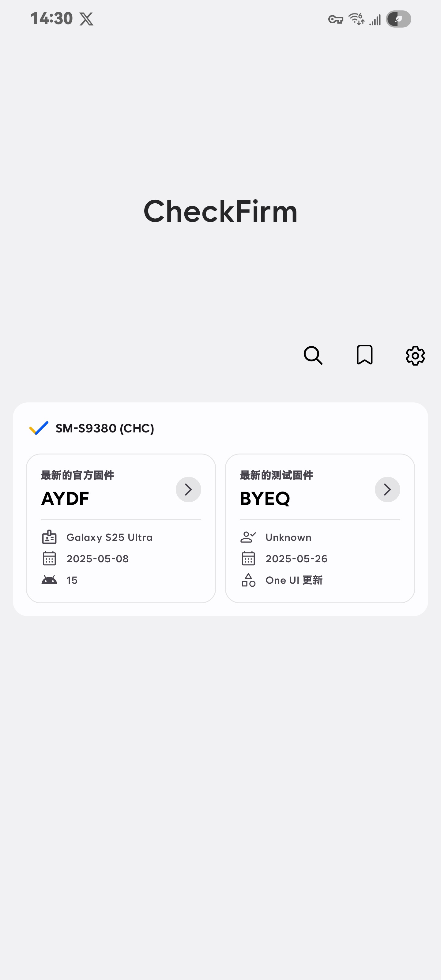Tap the calendar icon beside 2025-05-26
Viewport: 441px width, 980px height.
click(248, 559)
